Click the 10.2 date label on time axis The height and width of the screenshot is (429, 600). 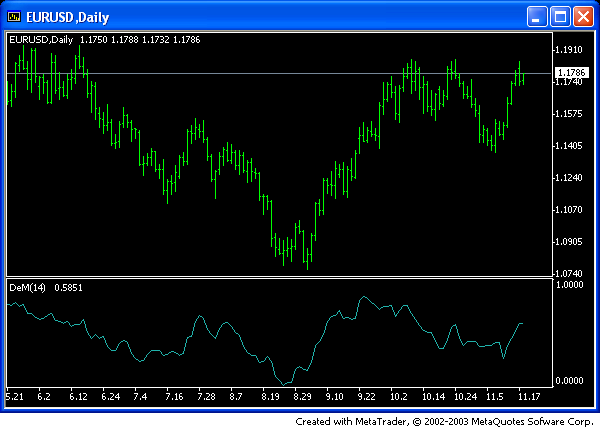pos(399,396)
